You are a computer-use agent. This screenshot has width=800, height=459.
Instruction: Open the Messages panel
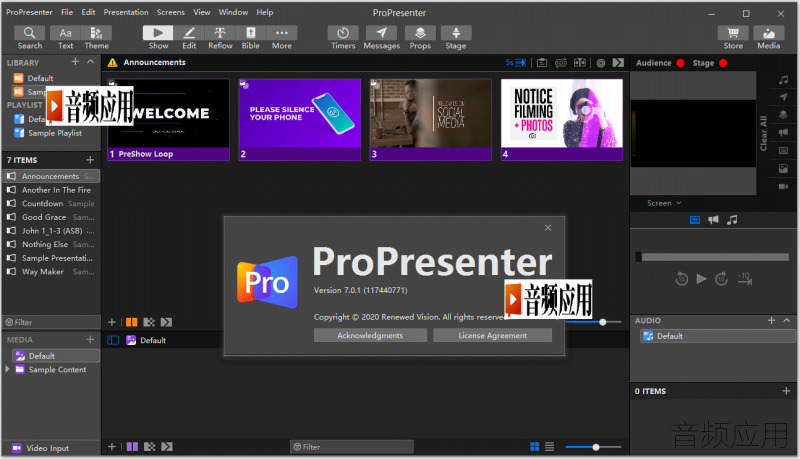(x=382, y=38)
